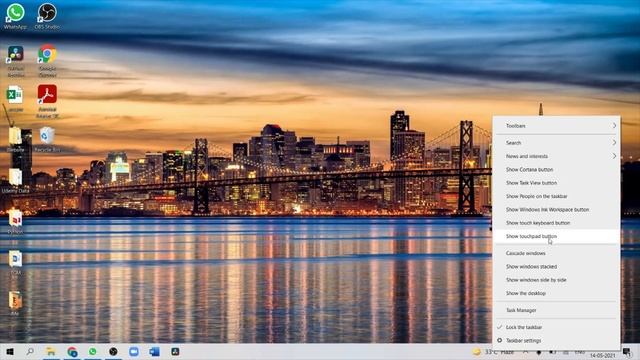
Task: Open Chrome from the taskbar
Action: coord(72,351)
